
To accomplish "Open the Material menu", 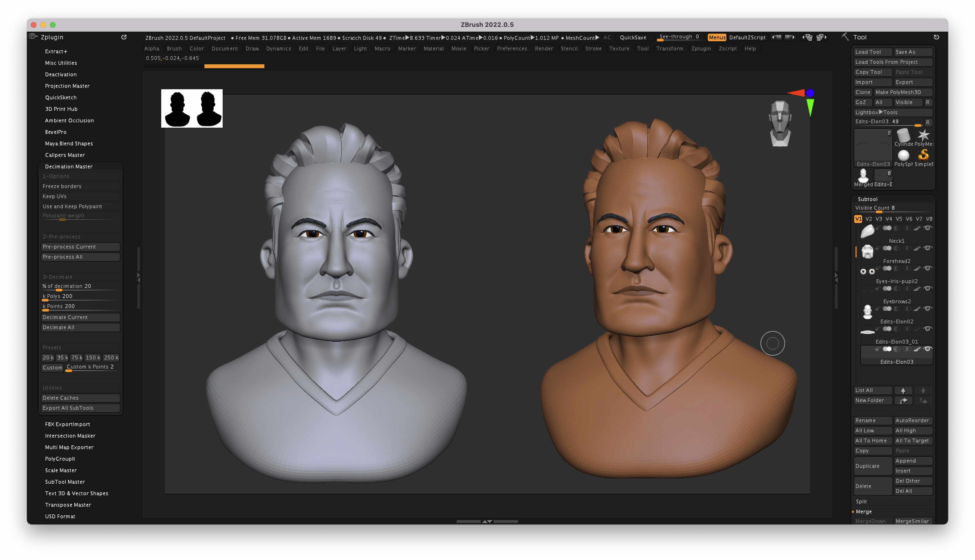I will tap(433, 48).
